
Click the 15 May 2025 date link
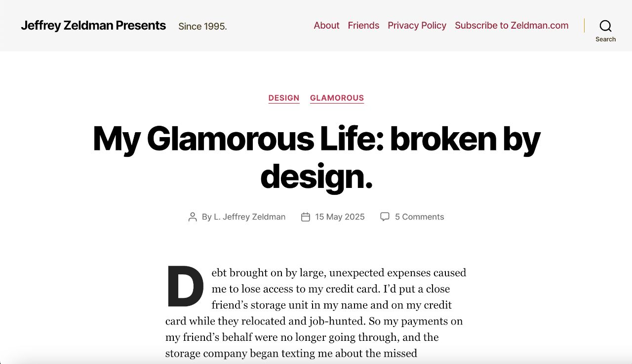[340, 217]
